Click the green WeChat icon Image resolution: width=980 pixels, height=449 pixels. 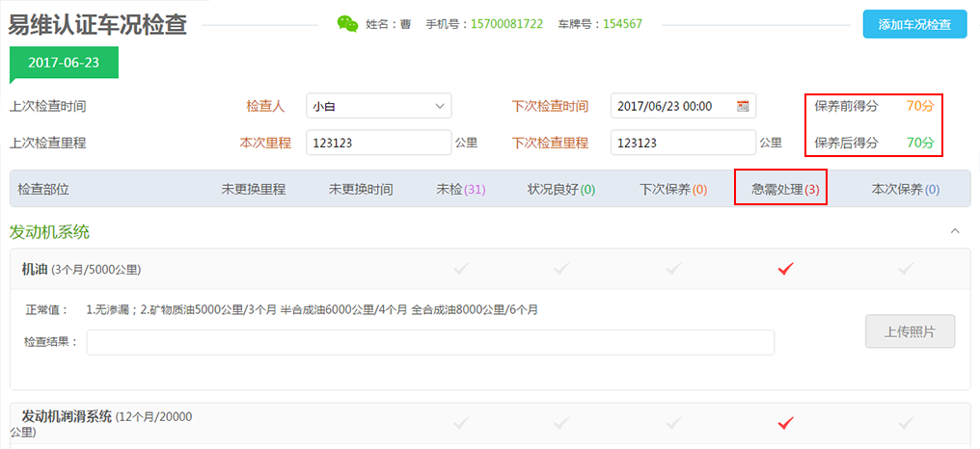(x=346, y=23)
